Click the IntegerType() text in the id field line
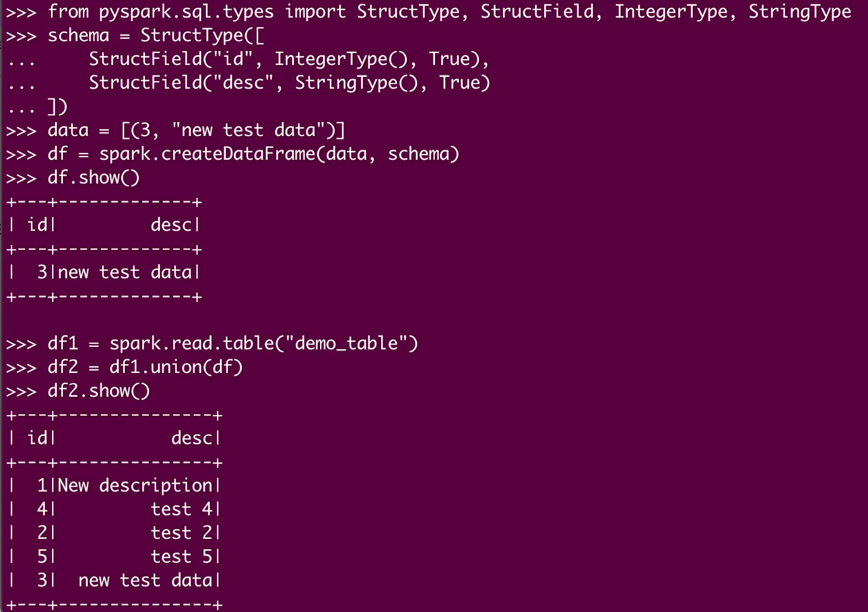Viewport: 868px width, 612px height. 340,59
